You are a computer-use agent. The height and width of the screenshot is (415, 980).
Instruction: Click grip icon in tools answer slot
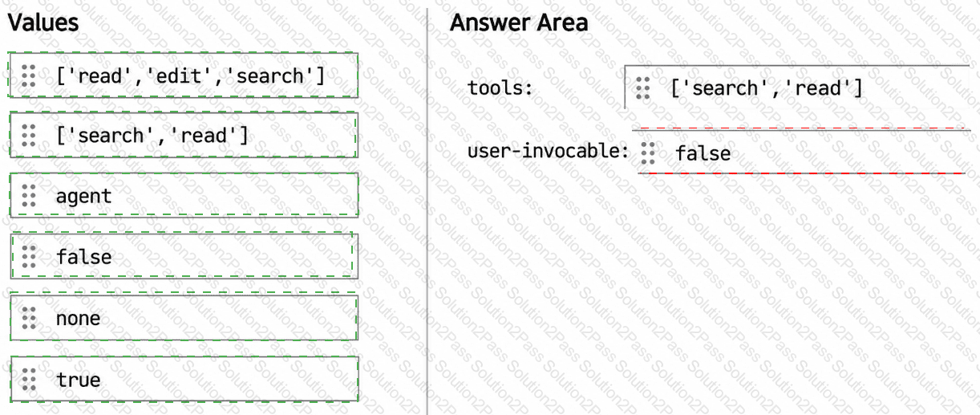(642, 87)
